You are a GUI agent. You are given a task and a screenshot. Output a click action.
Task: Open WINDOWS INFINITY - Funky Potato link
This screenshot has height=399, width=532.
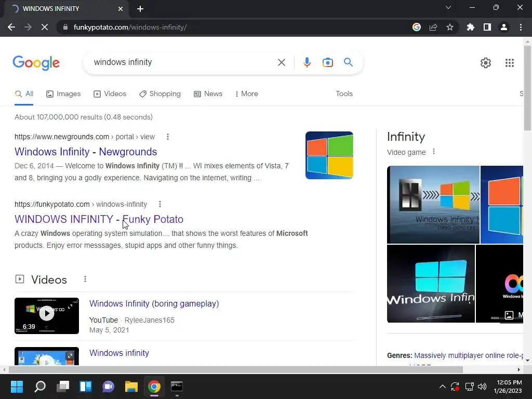[99, 219]
